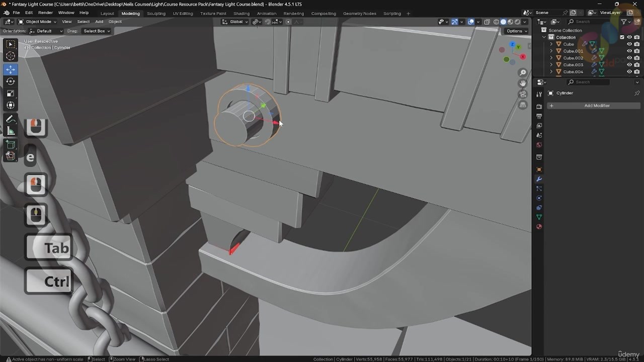
Task: Switch to the Shading workspace tab
Action: (242, 14)
